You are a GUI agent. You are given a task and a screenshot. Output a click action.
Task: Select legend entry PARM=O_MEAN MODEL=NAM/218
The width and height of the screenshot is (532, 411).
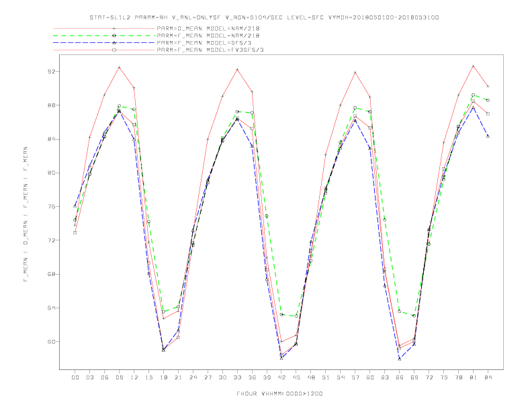[208, 28]
